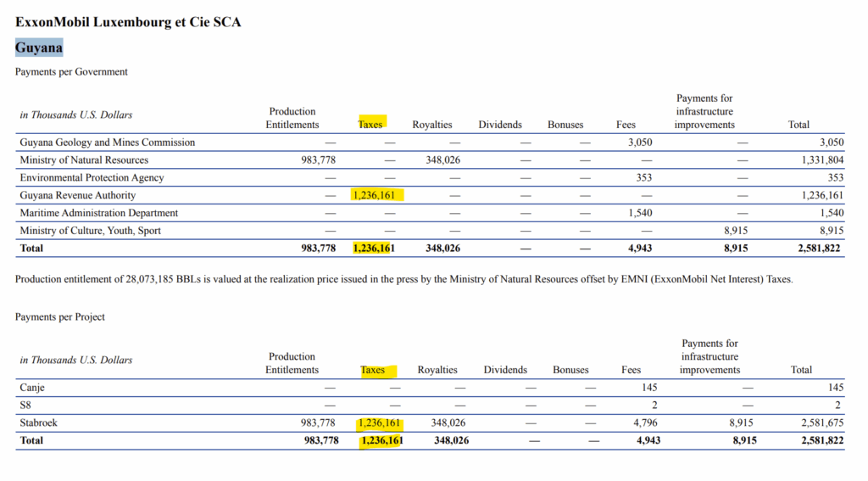Click the 3,050 fees value for Geology Commission
868x481 pixels.
coord(639,143)
